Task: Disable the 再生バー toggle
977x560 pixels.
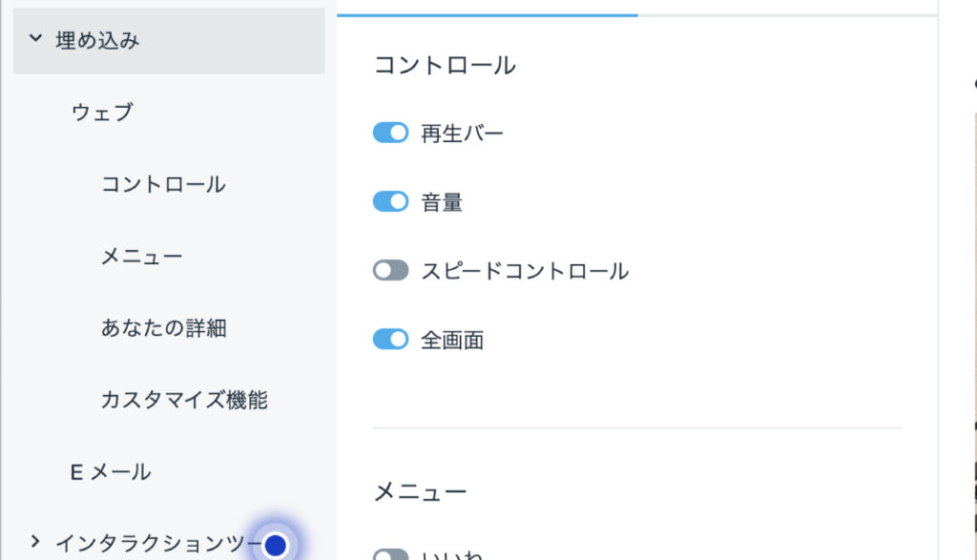Action: click(x=390, y=133)
